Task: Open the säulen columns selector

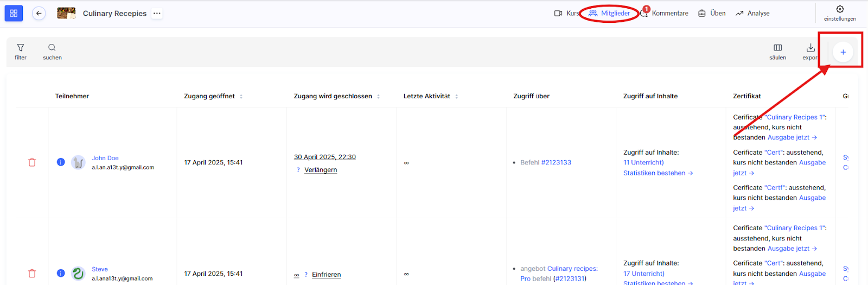Action: [777, 52]
